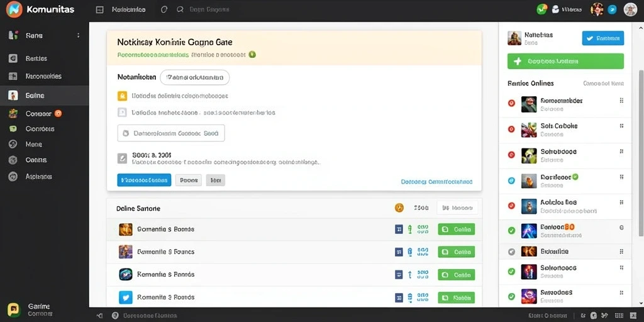644x322 pixels.
Task: Click the gold coin icon in Doline Sartorie header
Action: point(399,208)
